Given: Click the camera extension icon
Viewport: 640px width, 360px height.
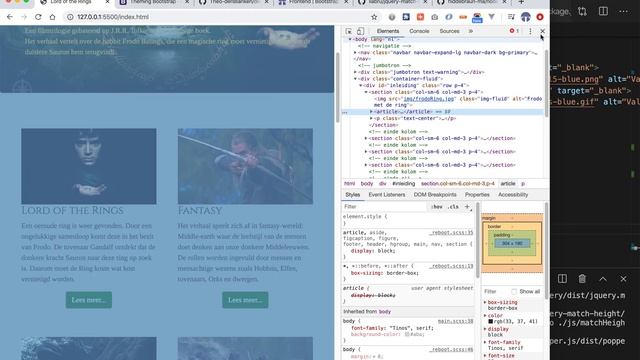Looking at the screenshot, I should [435, 17].
